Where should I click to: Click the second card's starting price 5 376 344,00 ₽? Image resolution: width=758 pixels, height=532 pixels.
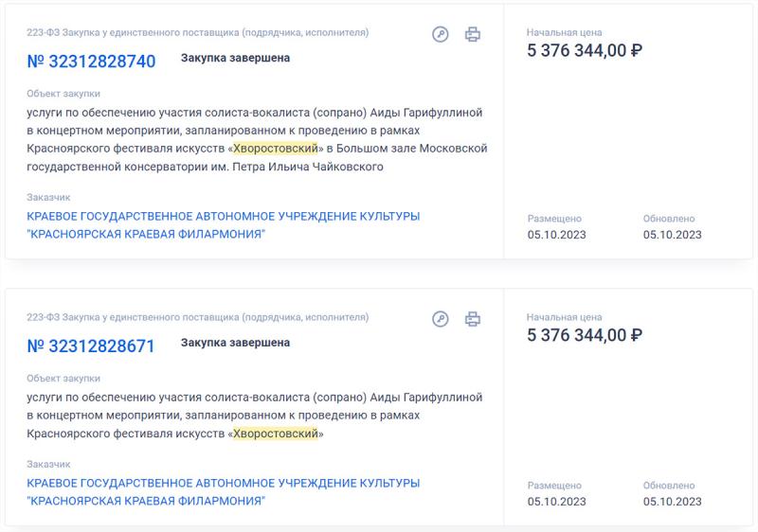coord(585,335)
